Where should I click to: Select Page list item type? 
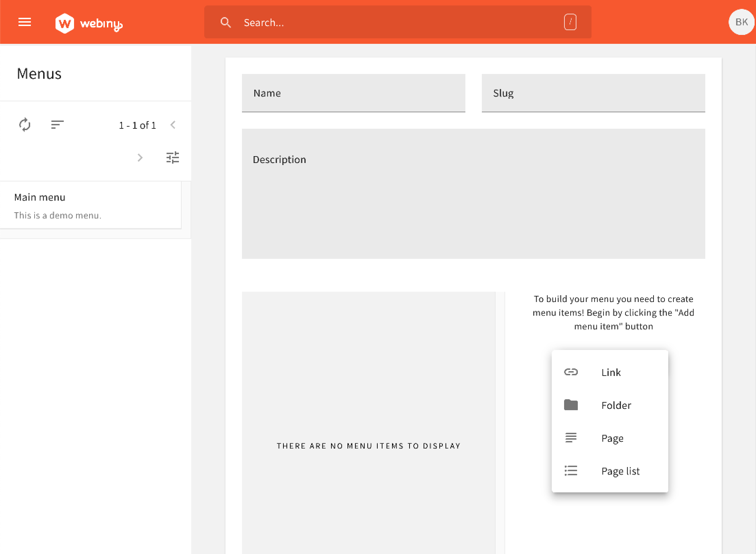(x=620, y=471)
